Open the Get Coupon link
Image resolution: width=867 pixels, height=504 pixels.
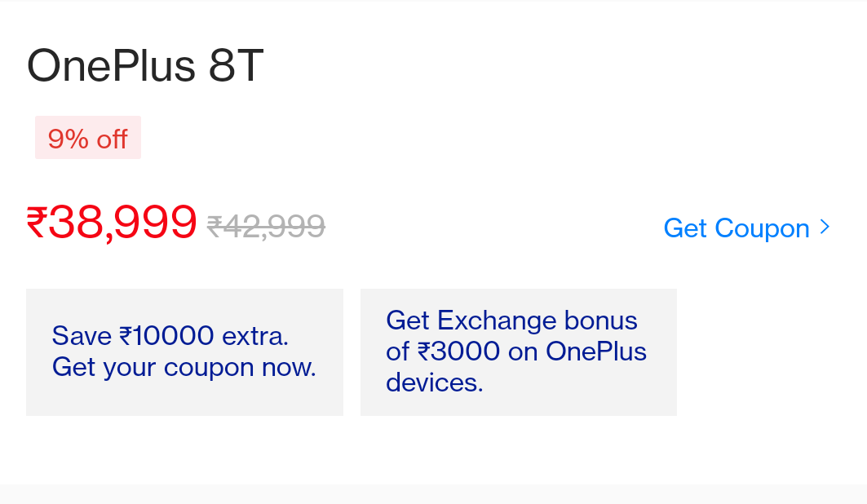[x=746, y=228]
